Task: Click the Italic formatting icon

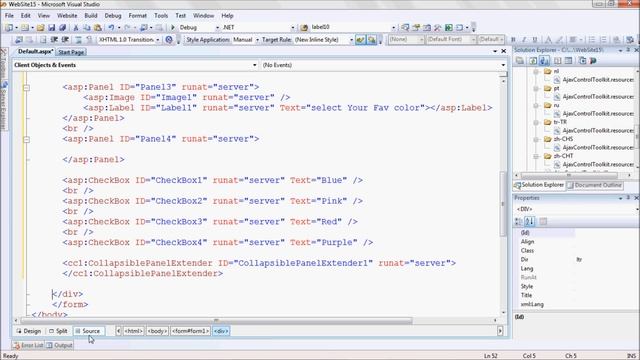Action: [524, 40]
